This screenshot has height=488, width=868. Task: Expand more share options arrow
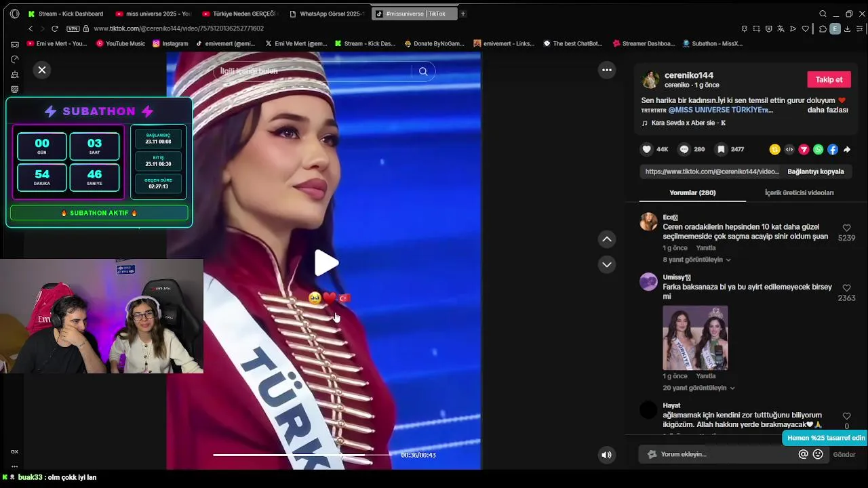(x=847, y=149)
